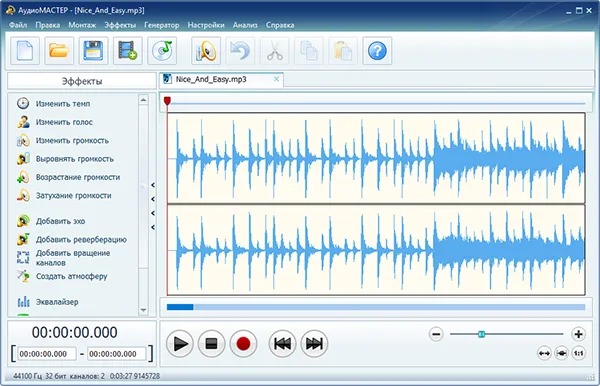Click the Добавить реверберацию icon
Viewport: 600px width, 386px height.
[x=23, y=239]
